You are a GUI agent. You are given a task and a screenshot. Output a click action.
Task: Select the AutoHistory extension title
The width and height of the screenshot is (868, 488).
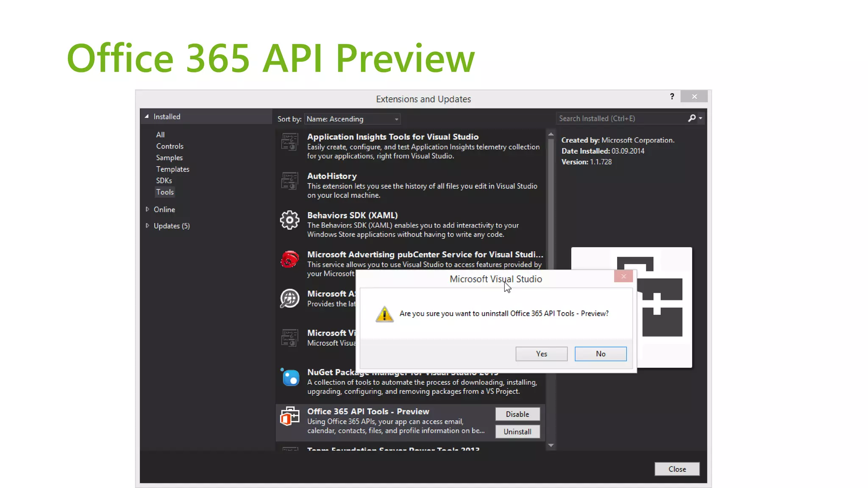[x=332, y=176]
